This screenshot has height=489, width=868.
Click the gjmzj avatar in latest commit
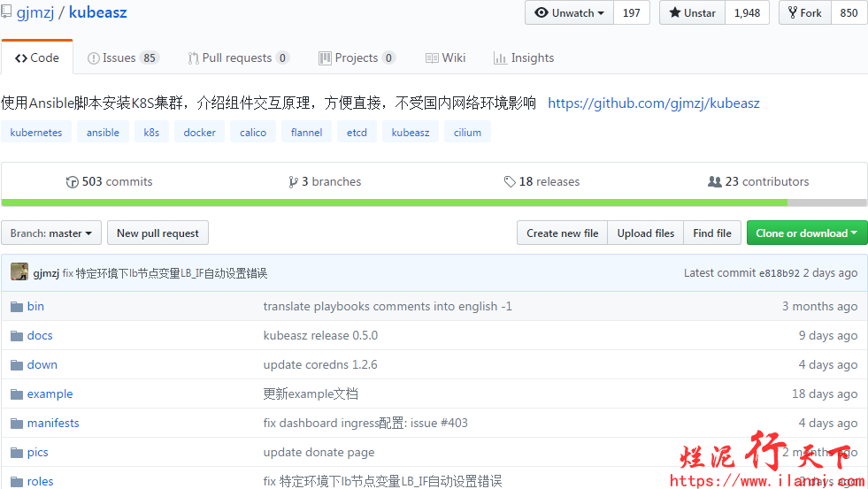tap(19, 272)
